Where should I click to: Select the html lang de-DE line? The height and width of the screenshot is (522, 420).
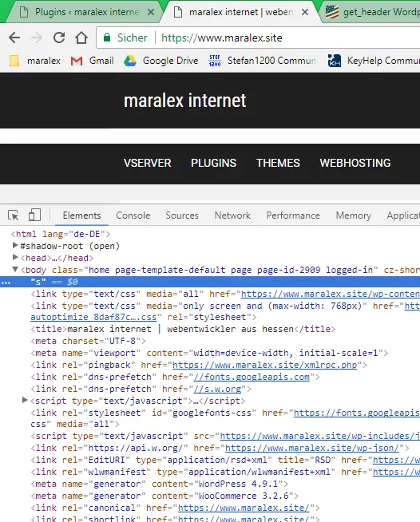[x=61, y=234]
